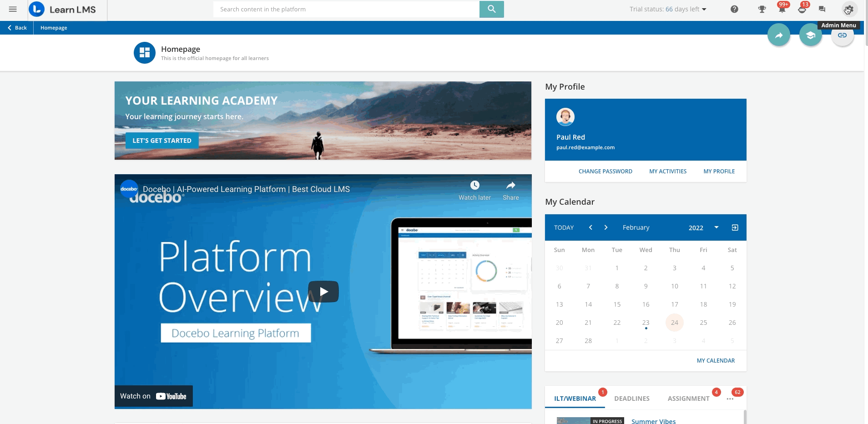The image size is (868, 424).
Task: Expand the Trial status dropdown
Action: point(704,9)
